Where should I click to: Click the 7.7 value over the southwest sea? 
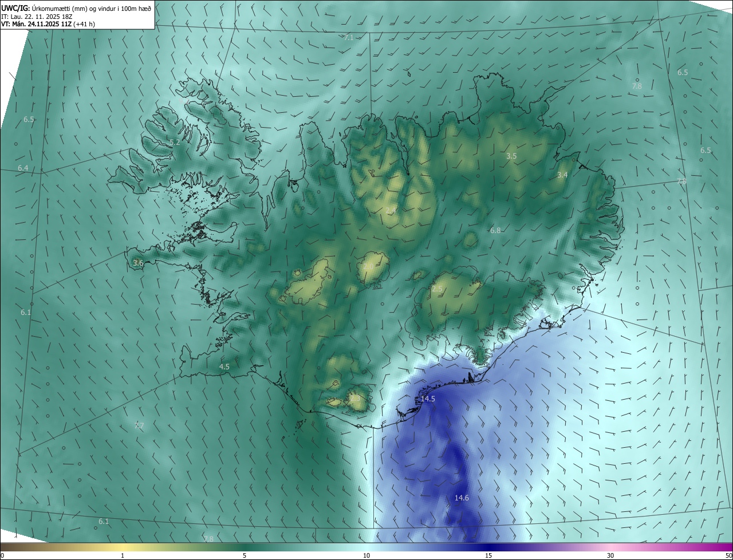139,425
